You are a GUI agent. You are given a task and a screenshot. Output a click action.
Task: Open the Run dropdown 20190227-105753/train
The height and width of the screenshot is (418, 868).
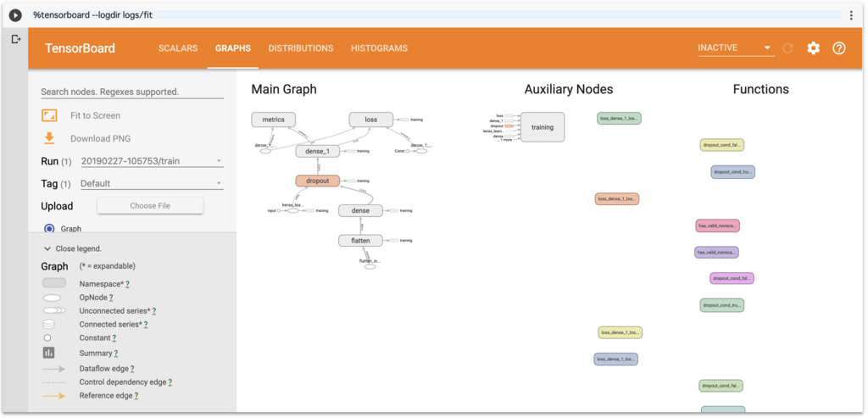[153, 161]
